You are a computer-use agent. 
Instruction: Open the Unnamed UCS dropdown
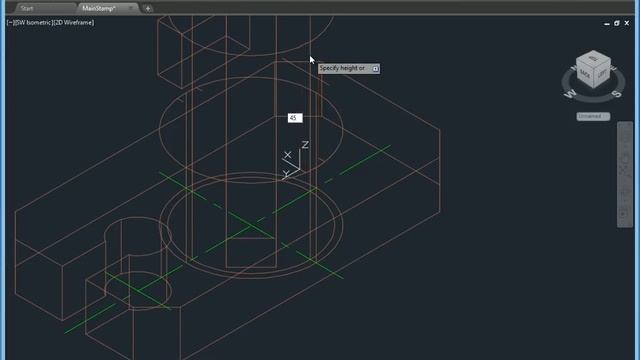(593, 116)
